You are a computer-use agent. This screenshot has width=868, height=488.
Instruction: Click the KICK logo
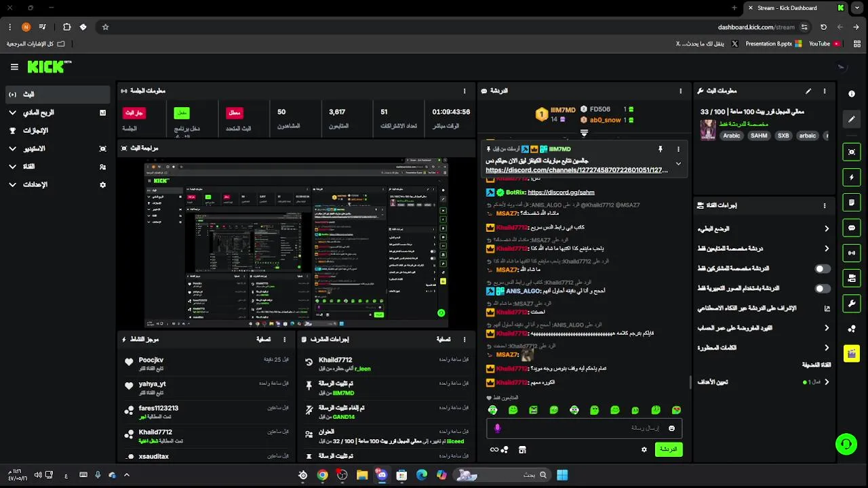(49, 66)
